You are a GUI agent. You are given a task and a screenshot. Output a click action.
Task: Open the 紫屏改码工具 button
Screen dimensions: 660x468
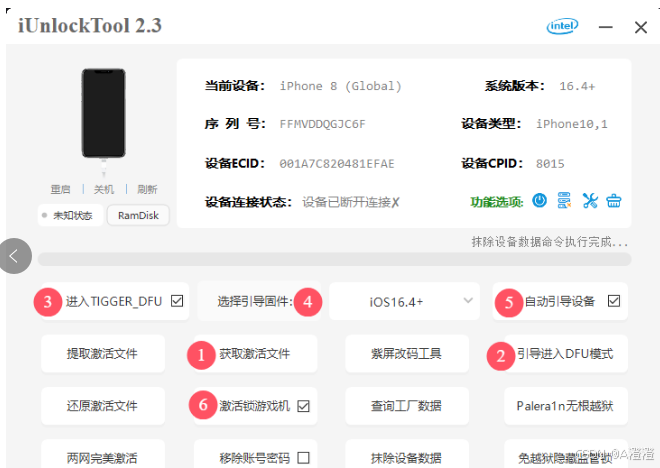point(407,354)
